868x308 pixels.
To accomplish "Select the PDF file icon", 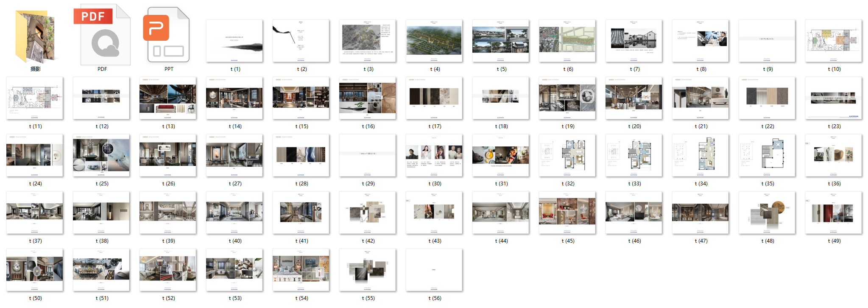I will pos(102,36).
